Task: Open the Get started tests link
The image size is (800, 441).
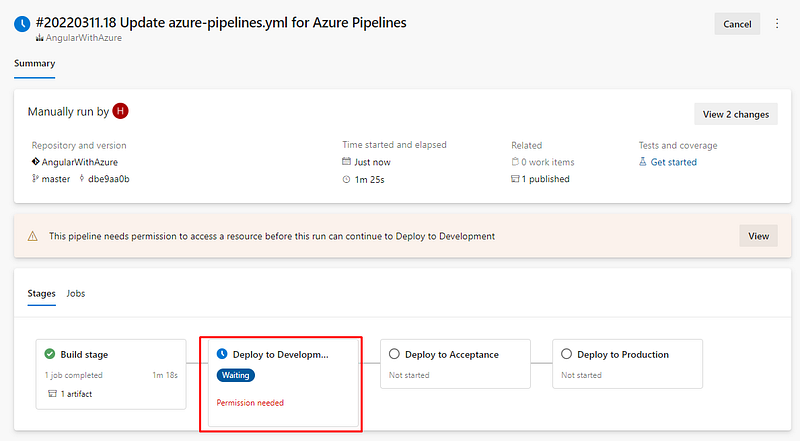Action: tap(674, 162)
